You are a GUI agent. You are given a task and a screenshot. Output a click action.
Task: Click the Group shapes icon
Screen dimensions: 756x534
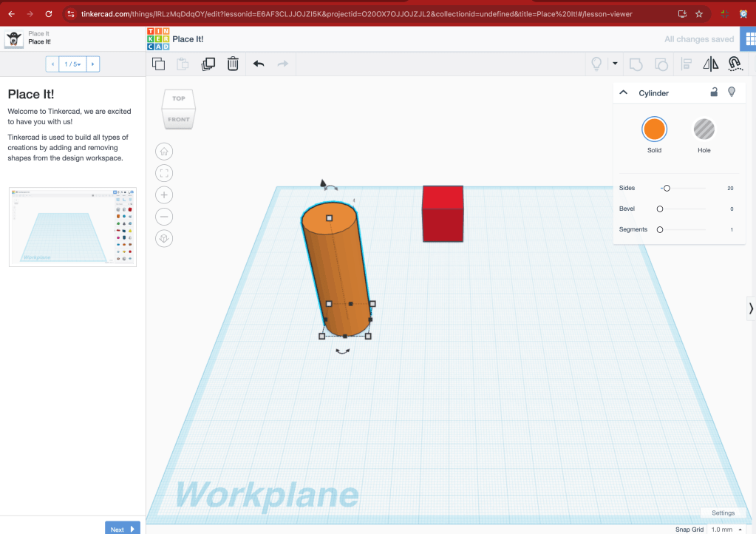tap(636, 64)
